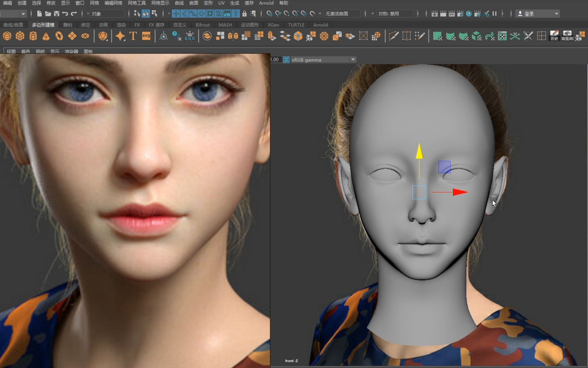This screenshot has width=588, height=368.
Task: Create a polygon cube from the shelf
Action: 20,36
